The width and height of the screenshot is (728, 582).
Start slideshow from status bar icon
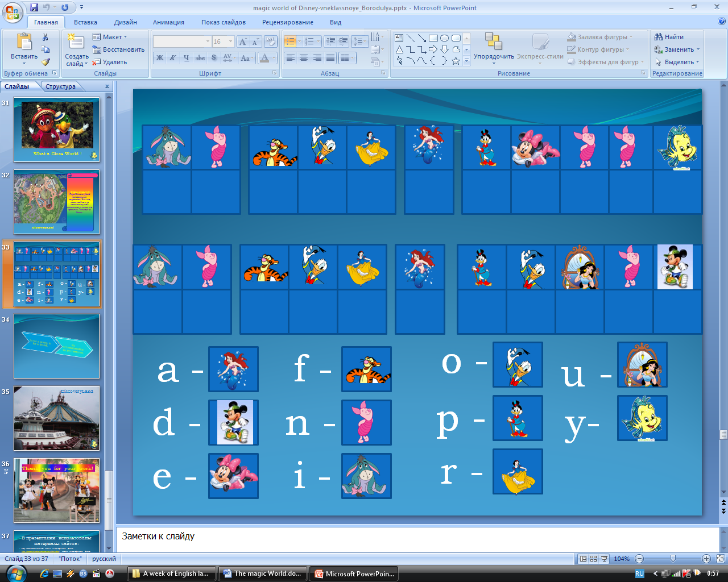point(604,559)
